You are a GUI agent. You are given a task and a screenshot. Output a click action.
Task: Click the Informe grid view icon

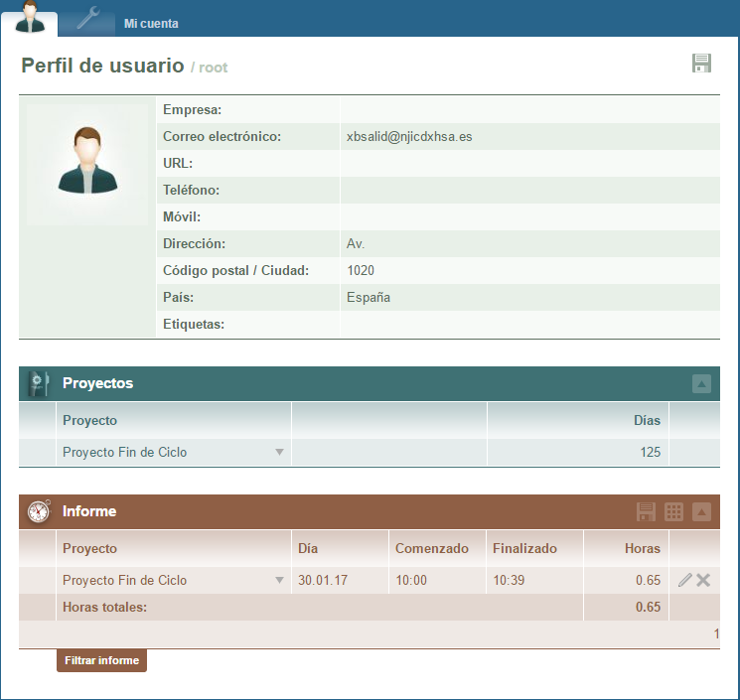point(673,512)
